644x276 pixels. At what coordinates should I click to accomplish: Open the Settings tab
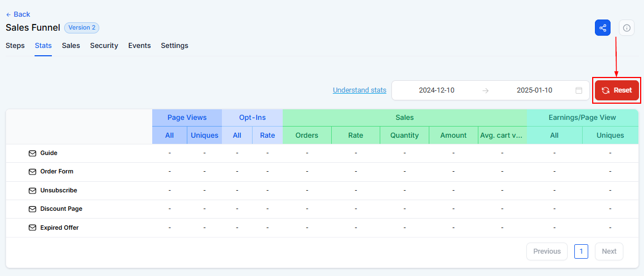pyautogui.click(x=175, y=46)
